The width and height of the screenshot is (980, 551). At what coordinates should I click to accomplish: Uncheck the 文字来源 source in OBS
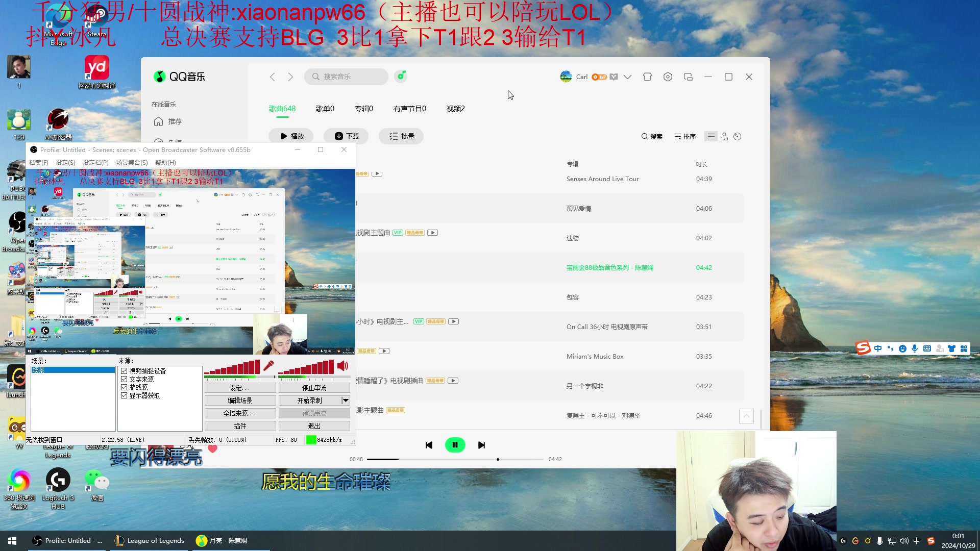pos(124,379)
